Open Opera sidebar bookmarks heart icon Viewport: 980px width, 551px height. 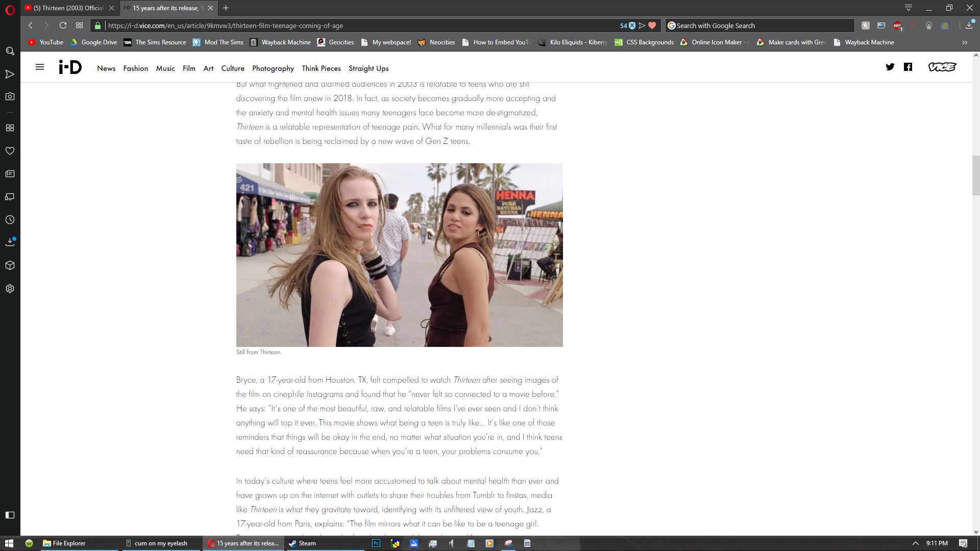(10, 151)
